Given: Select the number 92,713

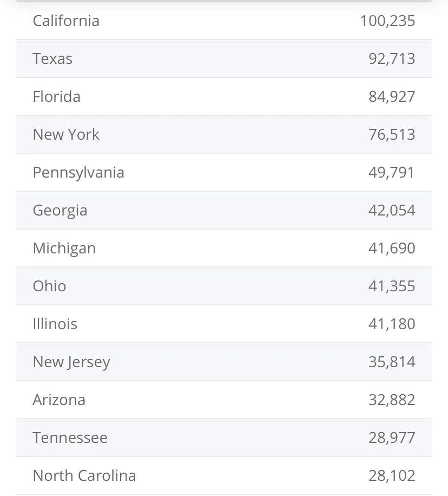Looking at the screenshot, I should pos(392,59).
